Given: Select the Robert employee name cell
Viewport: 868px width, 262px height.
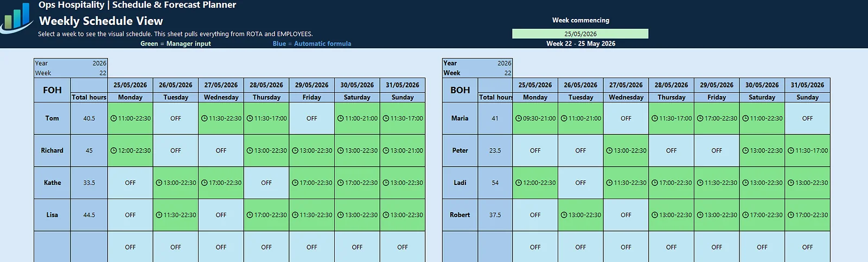Looking at the screenshot, I should click(460, 215).
